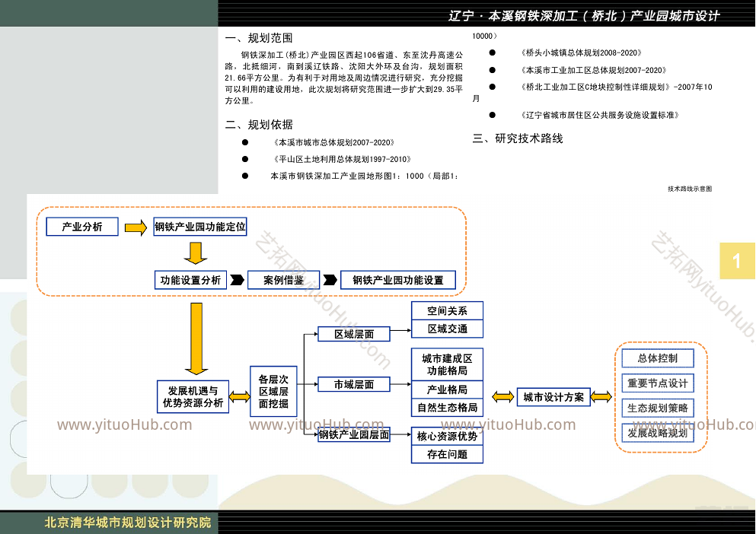Click the 本溪市钢铁深加工产业园地形图 entry
The width and height of the screenshot is (756, 534).
click(365, 176)
